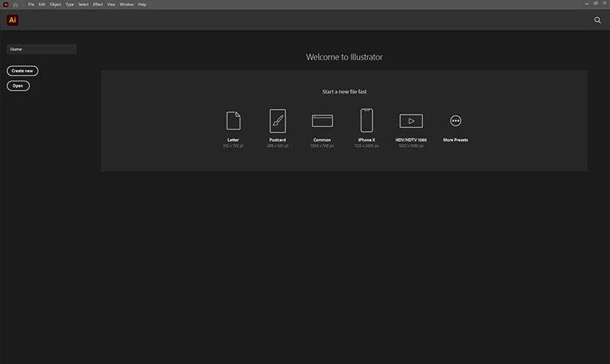The height and width of the screenshot is (364, 610).
Task: Open the Edit menu
Action: tap(42, 5)
